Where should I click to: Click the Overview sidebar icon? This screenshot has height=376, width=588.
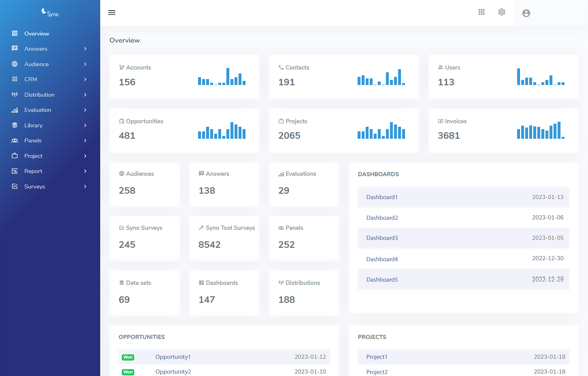point(15,33)
